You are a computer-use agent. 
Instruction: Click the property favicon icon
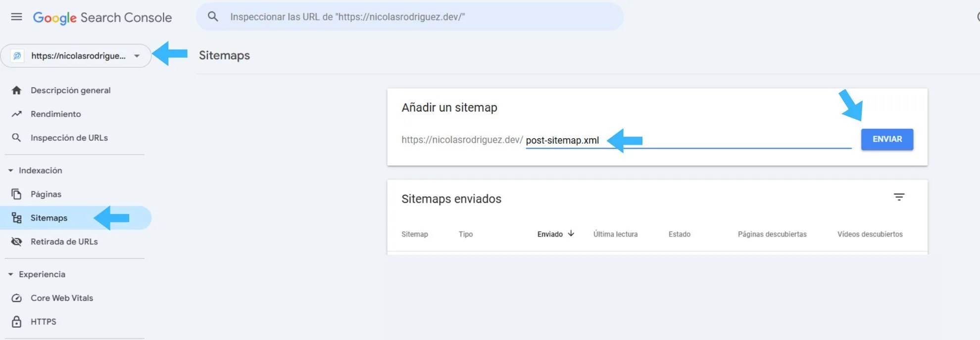(x=17, y=56)
